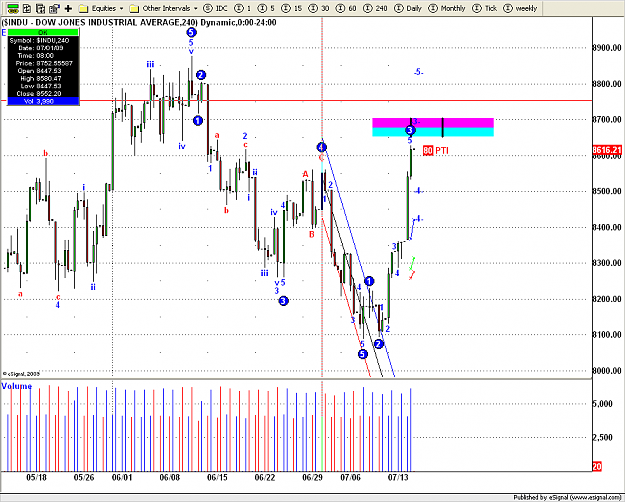625x502 pixels.
Task: Click the red B wave label
Action: point(312,234)
